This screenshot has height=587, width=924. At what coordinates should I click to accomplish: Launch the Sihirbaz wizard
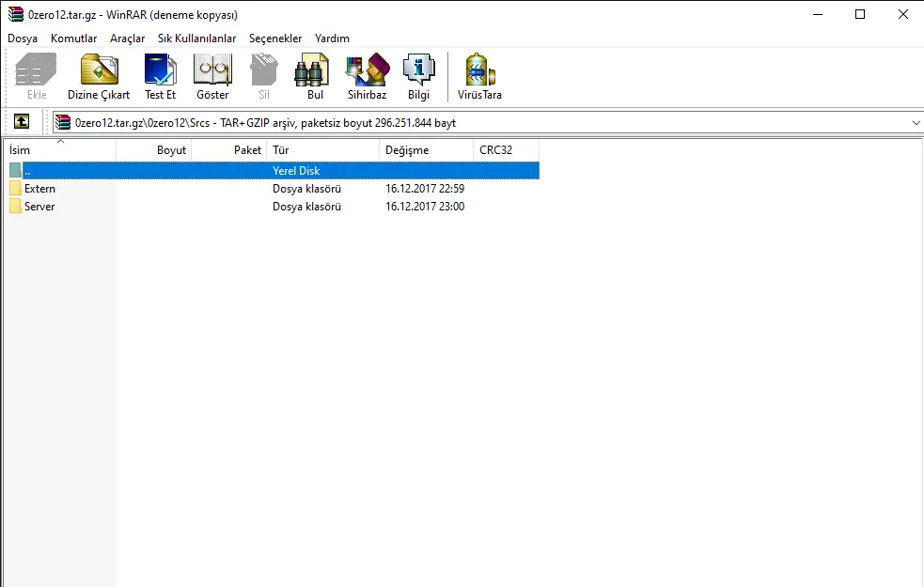pyautogui.click(x=368, y=76)
